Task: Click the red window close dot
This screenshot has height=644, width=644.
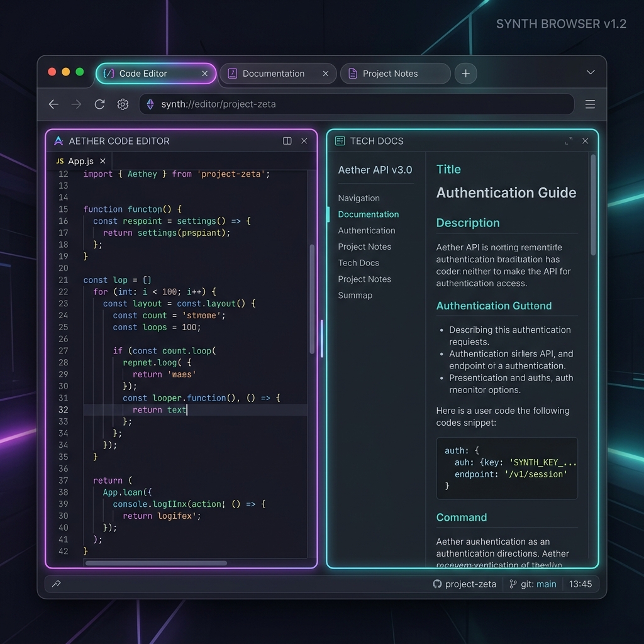Action: [52, 72]
